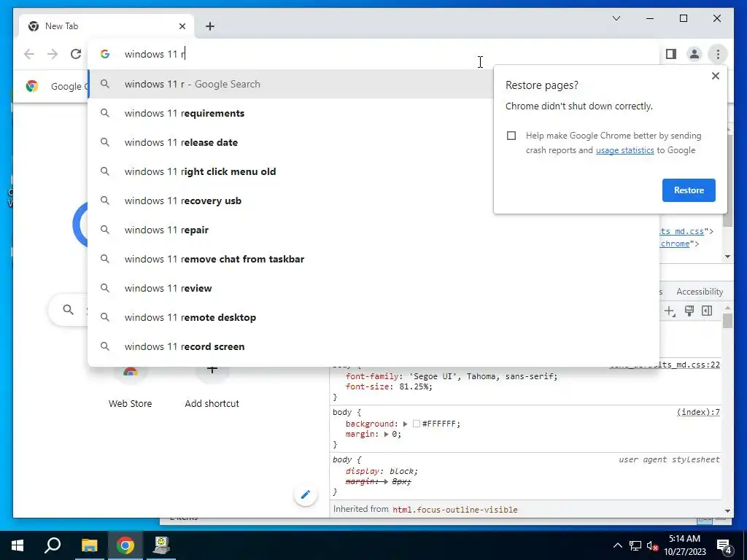The height and width of the screenshot is (560, 747).
Task: Open the usage statistics link
Action: pos(624,150)
